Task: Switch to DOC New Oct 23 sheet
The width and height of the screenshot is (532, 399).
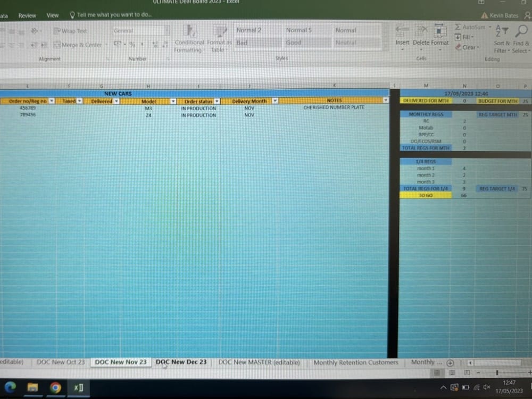Action: pos(61,362)
